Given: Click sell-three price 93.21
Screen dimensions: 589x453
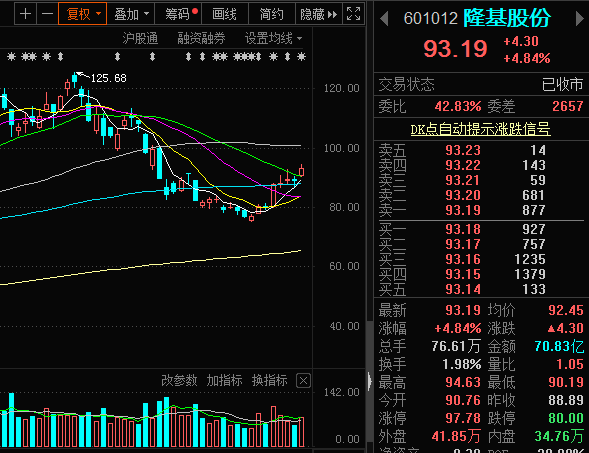Looking at the screenshot, I should (x=463, y=180).
